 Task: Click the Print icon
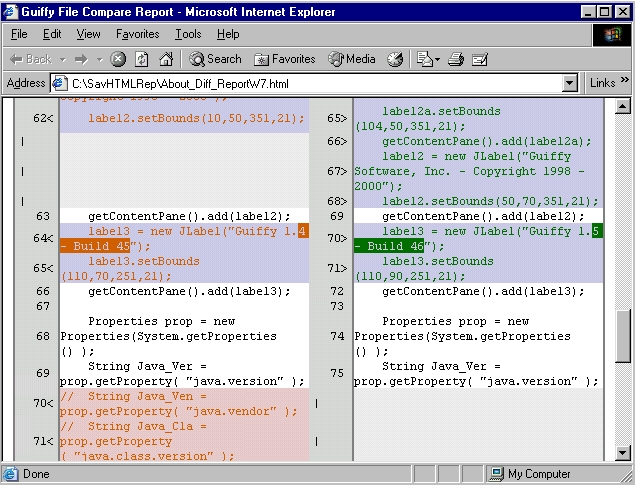[456, 59]
